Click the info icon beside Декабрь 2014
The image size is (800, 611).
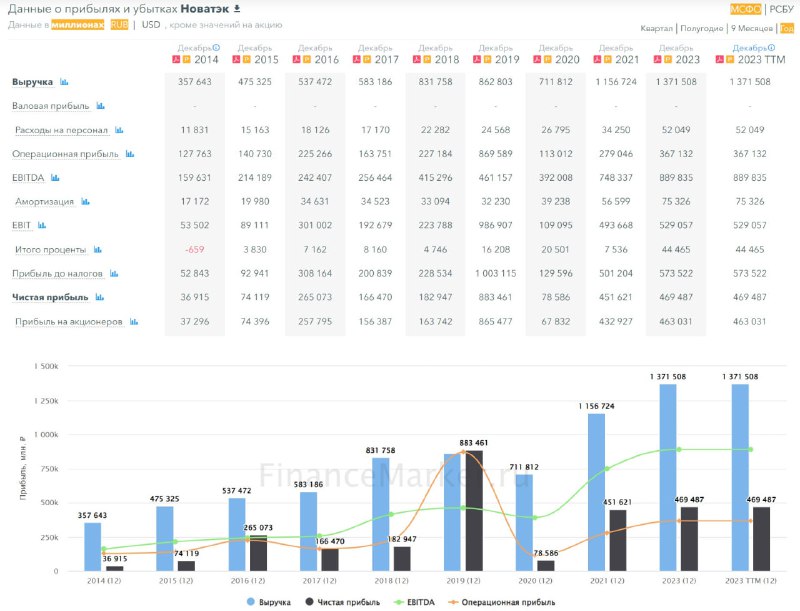(x=216, y=47)
